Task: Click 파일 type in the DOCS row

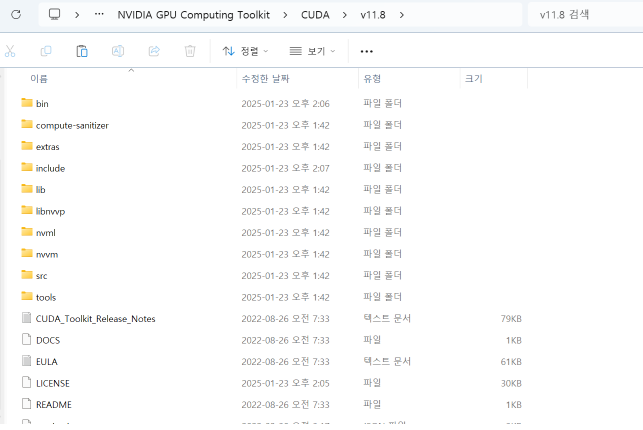Action: pyautogui.click(x=372, y=340)
